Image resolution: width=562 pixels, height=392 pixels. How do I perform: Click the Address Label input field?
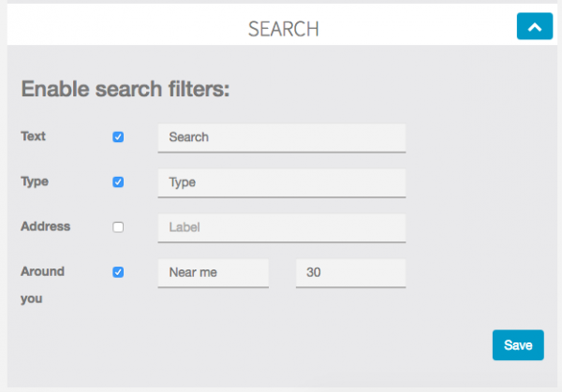[x=281, y=227]
